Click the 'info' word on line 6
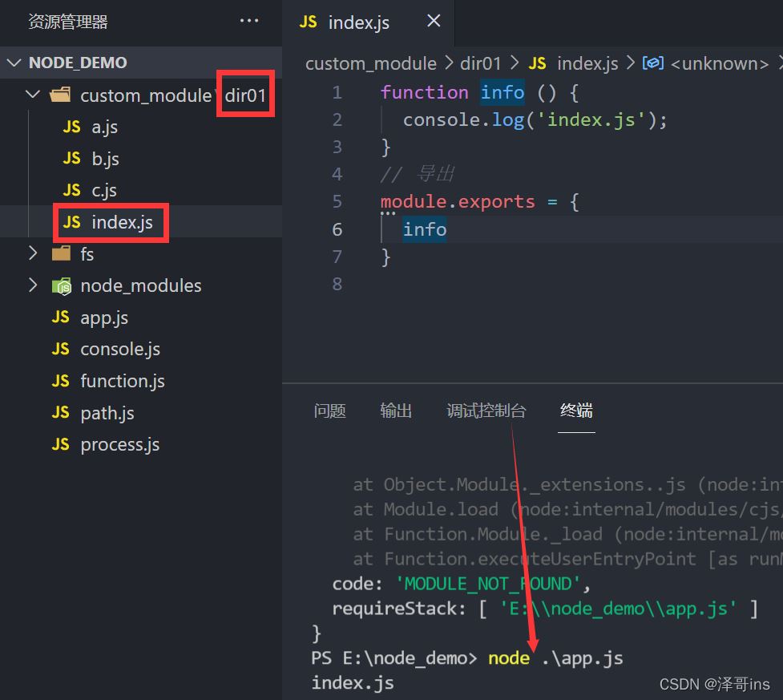The width and height of the screenshot is (783, 700). 425,229
